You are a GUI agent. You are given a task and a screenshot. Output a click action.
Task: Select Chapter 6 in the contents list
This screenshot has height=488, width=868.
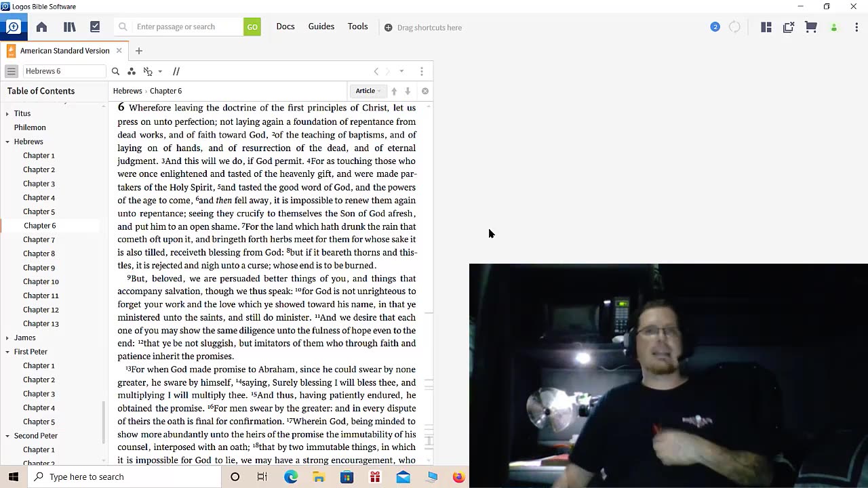(39, 226)
